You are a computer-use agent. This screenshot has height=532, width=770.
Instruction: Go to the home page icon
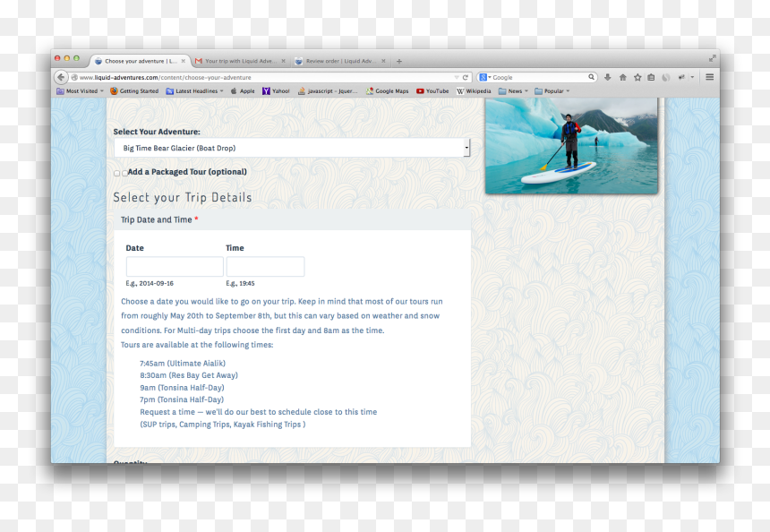point(622,77)
